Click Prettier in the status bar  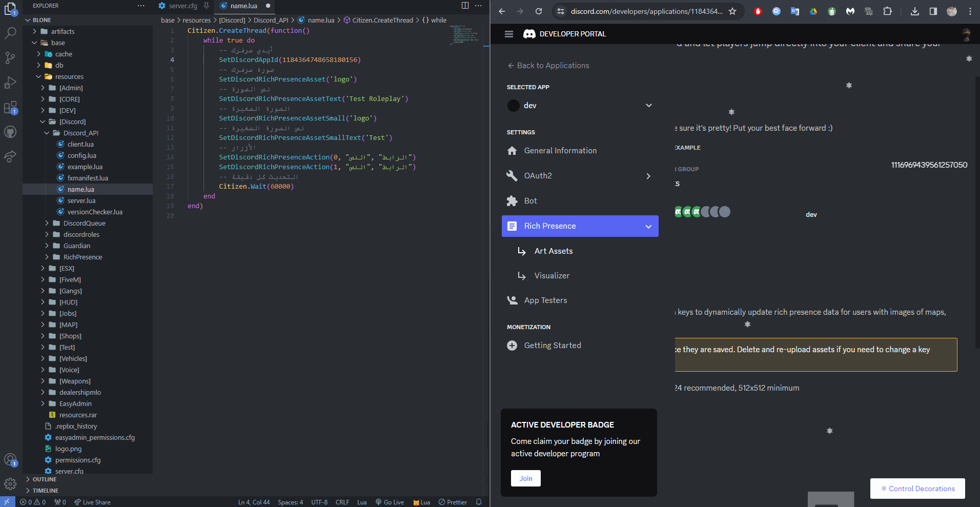tap(453, 502)
